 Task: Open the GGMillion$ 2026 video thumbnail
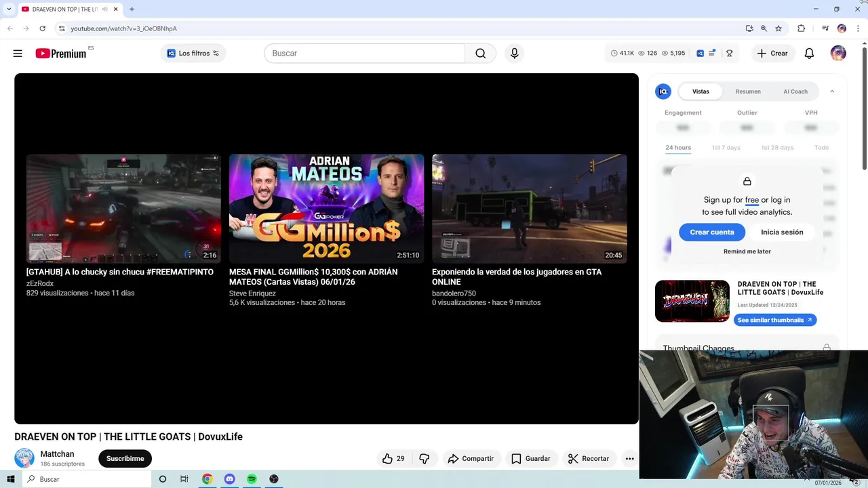326,209
